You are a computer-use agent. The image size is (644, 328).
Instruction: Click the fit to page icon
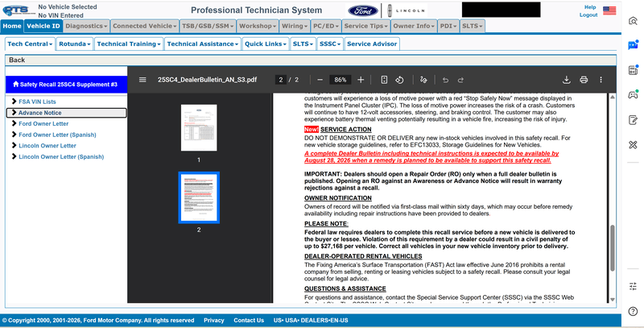384,80
